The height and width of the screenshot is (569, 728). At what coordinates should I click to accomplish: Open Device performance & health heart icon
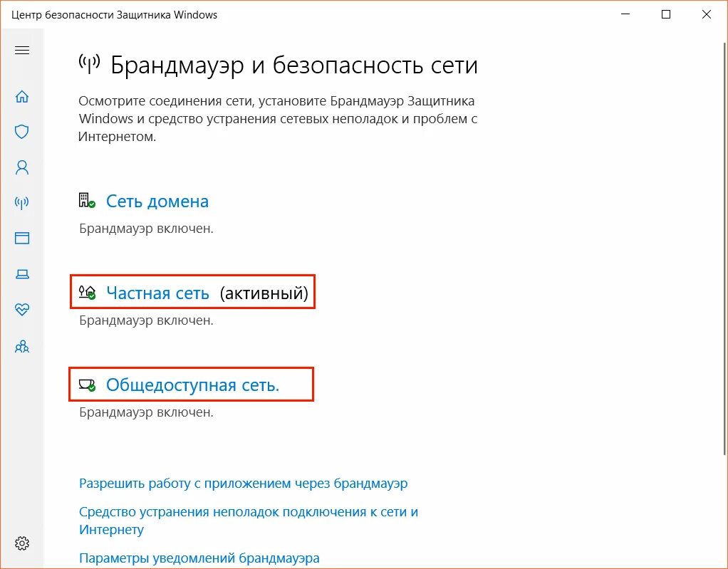[x=22, y=309]
